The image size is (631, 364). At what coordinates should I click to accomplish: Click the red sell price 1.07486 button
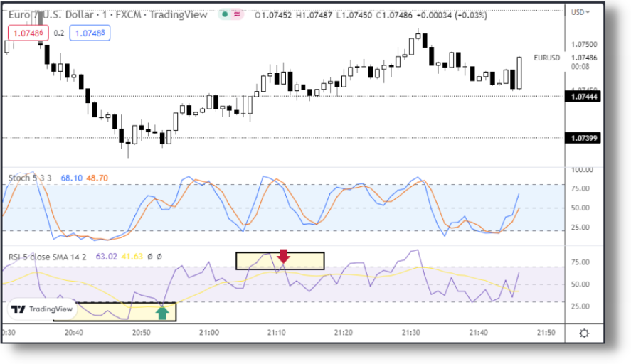28,33
